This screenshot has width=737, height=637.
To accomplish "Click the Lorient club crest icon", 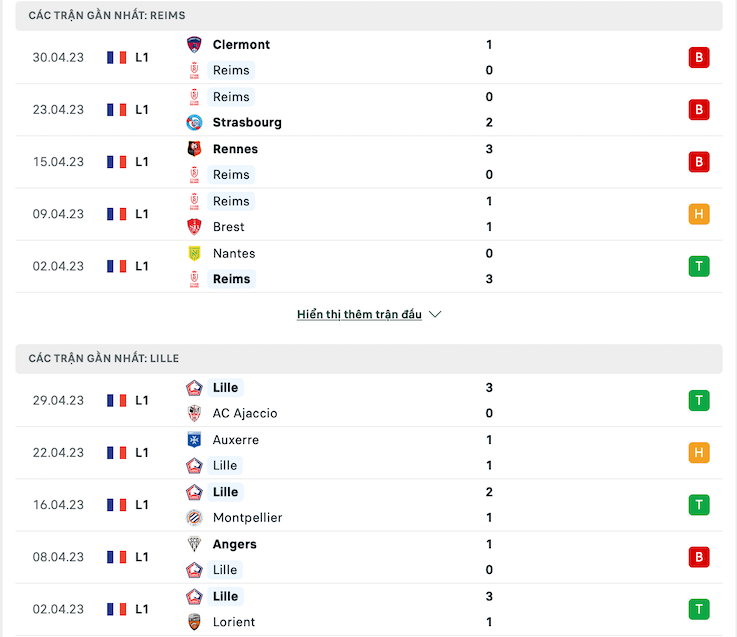I will point(194,622).
